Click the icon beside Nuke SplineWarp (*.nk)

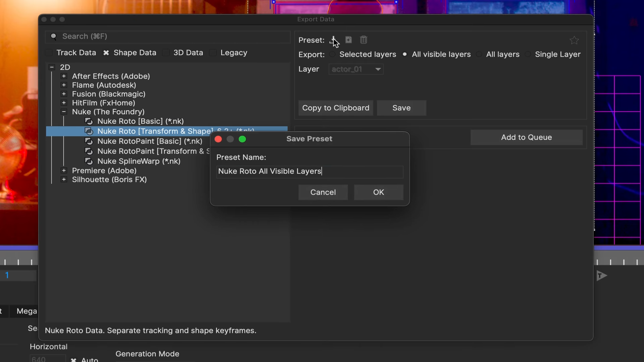click(x=89, y=161)
